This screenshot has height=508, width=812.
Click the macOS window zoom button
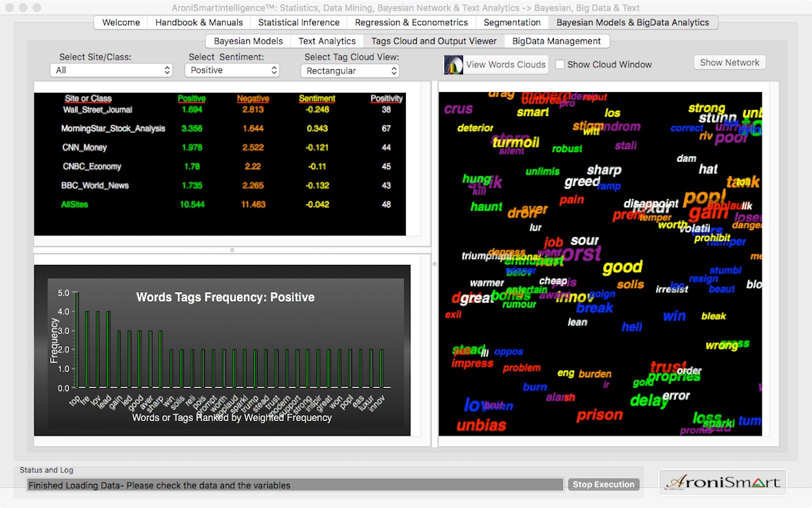coord(37,8)
